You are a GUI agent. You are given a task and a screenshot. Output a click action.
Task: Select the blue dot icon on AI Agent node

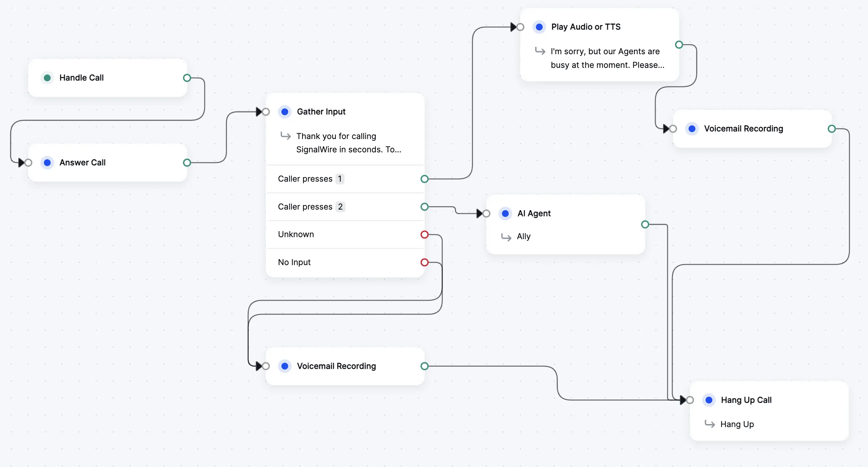click(x=506, y=213)
